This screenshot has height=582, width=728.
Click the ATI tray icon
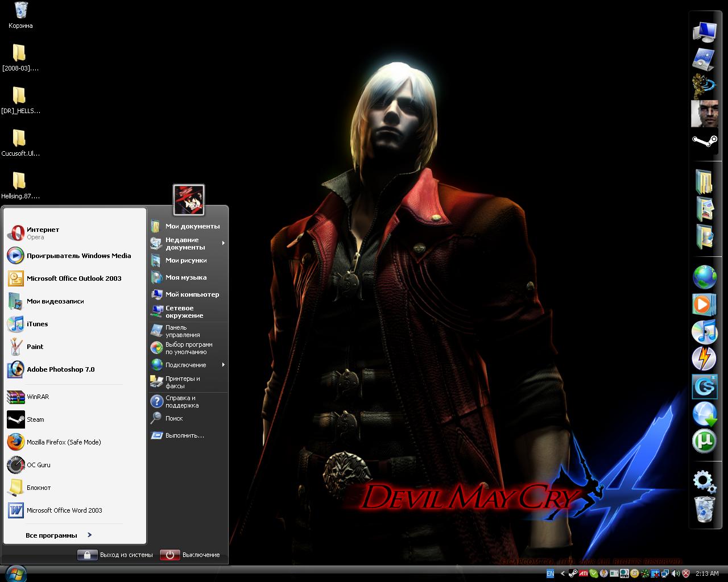[x=583, y=573]
